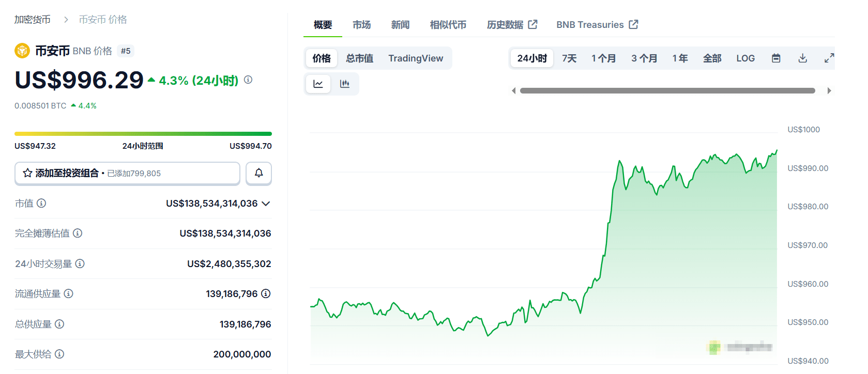Click external link icon next to 历史数据
The image size is (868, 374).
[532, 24]
